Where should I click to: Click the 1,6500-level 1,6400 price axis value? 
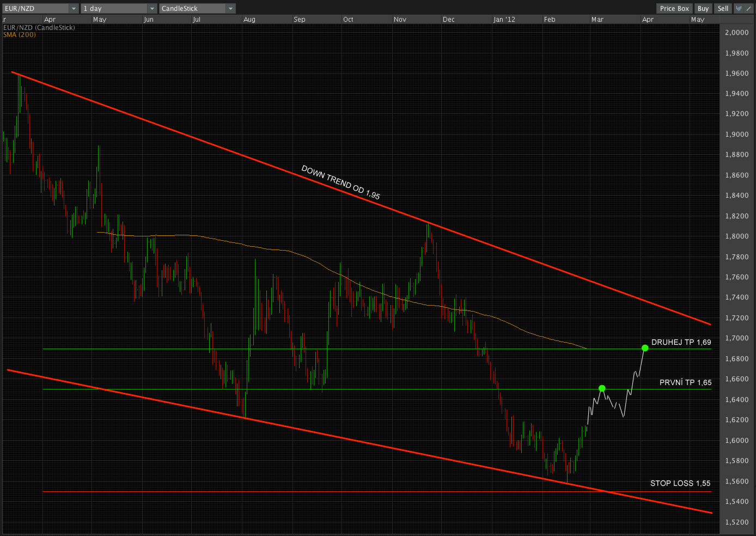point(736,399)
